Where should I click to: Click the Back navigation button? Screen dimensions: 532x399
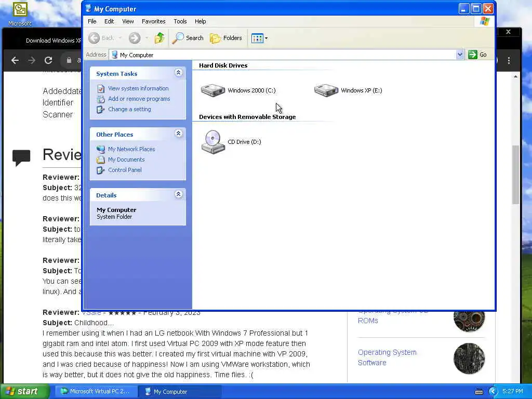tap(101, 38)
